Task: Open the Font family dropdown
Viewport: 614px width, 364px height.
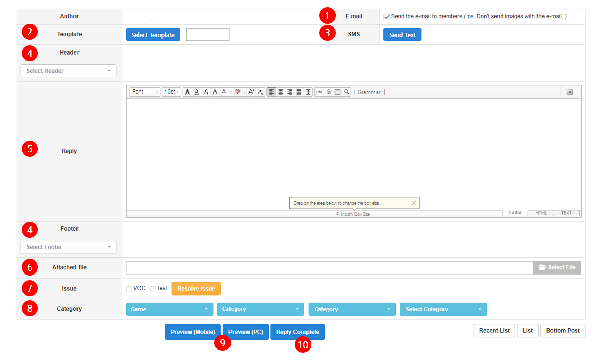Action: (145, 92)
